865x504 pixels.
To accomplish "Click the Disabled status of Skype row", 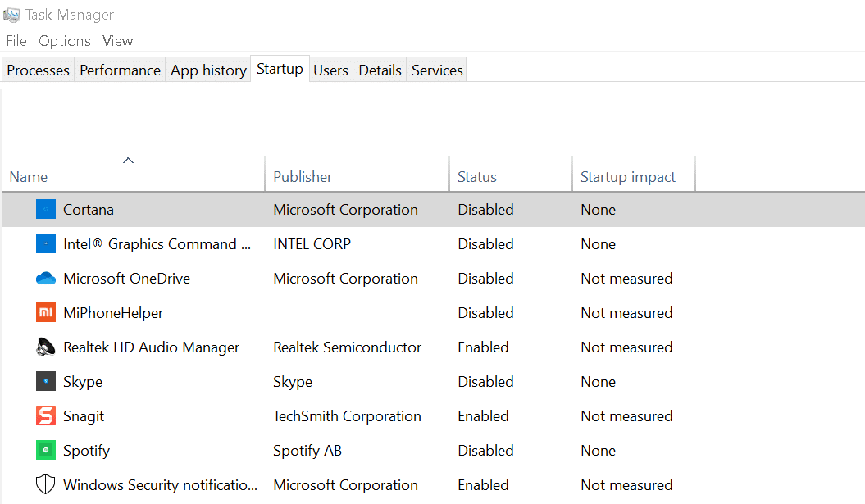I will coord(485,382).
